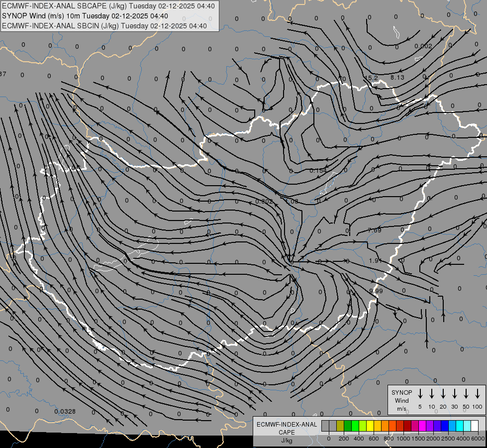Click the 4000 tick label on CAPE scale
This screenshot has height=448, width=487.
(463, 439)
